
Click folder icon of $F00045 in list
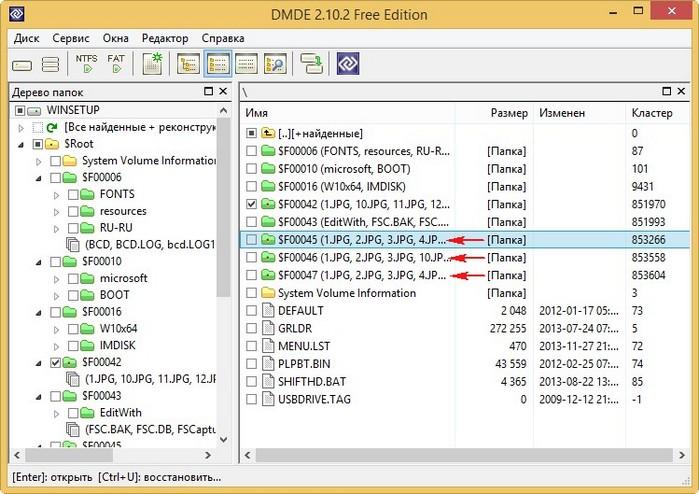pos(267,239)
